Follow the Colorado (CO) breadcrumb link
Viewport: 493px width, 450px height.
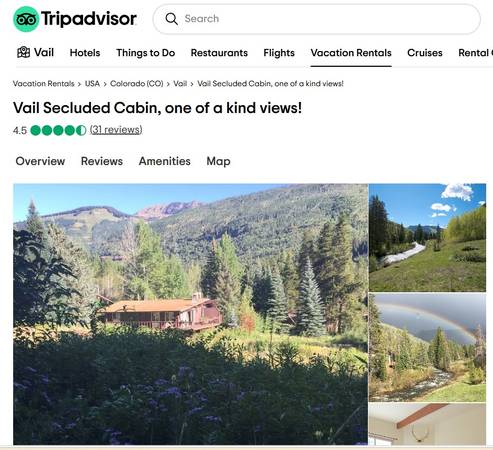point(137,84)
